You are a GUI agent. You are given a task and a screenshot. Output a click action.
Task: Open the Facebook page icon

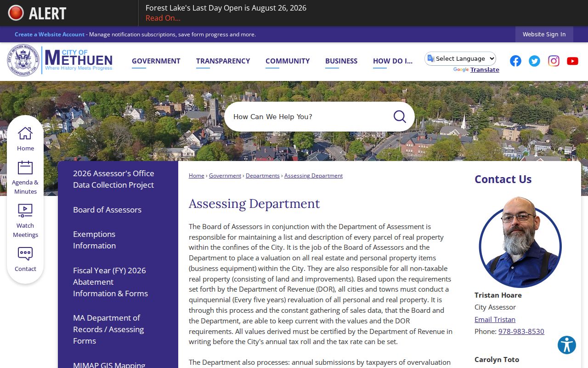515,61
